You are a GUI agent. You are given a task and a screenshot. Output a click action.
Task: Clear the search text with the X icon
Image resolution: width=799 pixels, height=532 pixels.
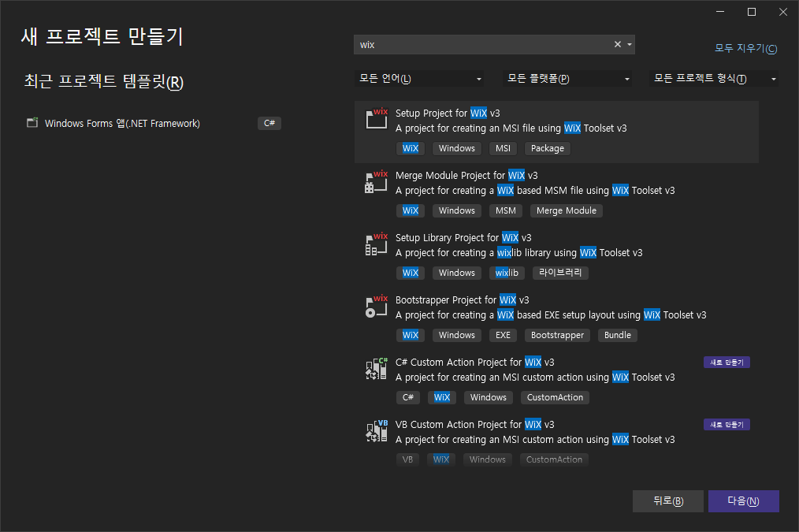pos(618,44)
